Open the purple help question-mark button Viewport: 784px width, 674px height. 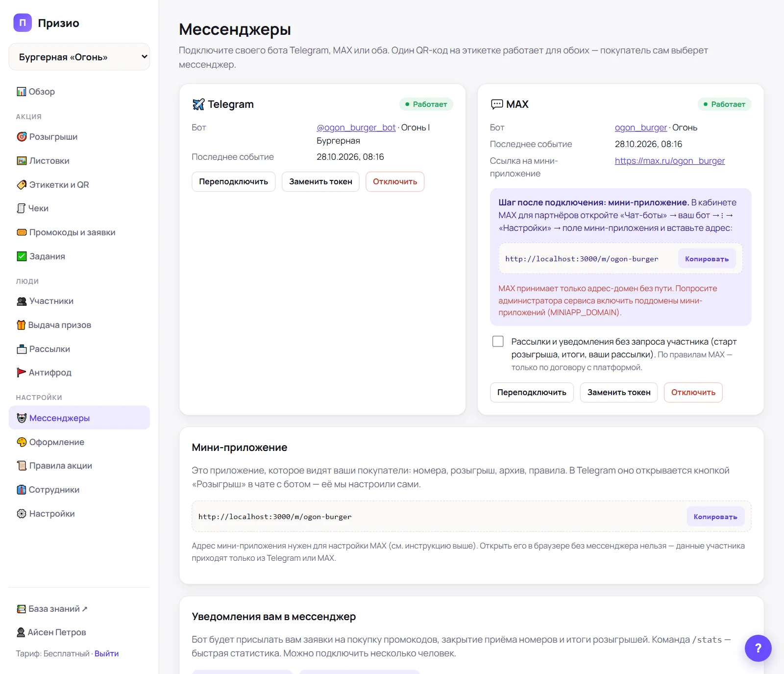758,648
